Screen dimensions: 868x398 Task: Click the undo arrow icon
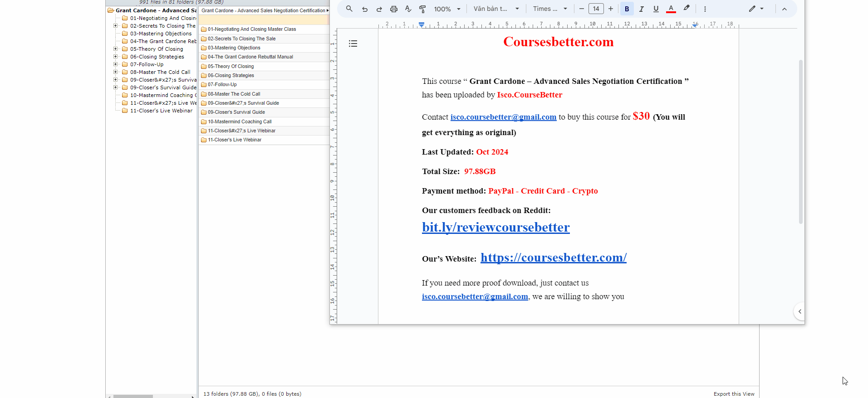tap(364, 9)
